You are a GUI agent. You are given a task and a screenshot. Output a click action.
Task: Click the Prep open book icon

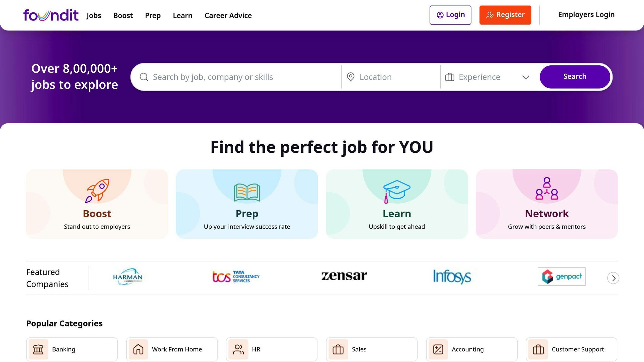[x=247, y=192]
